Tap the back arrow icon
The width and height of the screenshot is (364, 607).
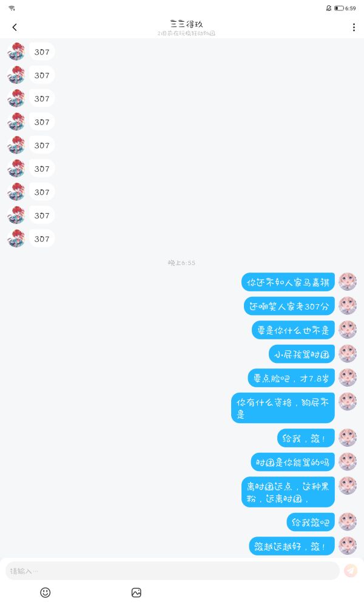tap(15, 27)
